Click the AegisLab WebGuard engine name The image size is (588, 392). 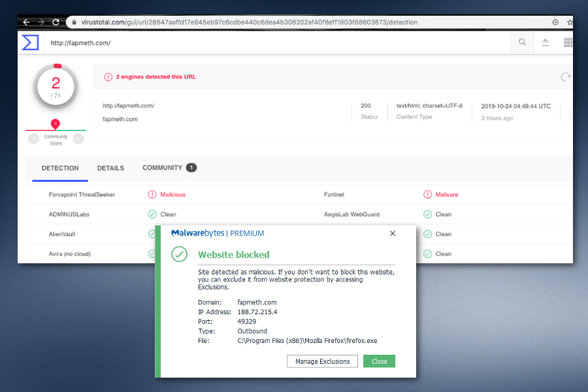351,214
